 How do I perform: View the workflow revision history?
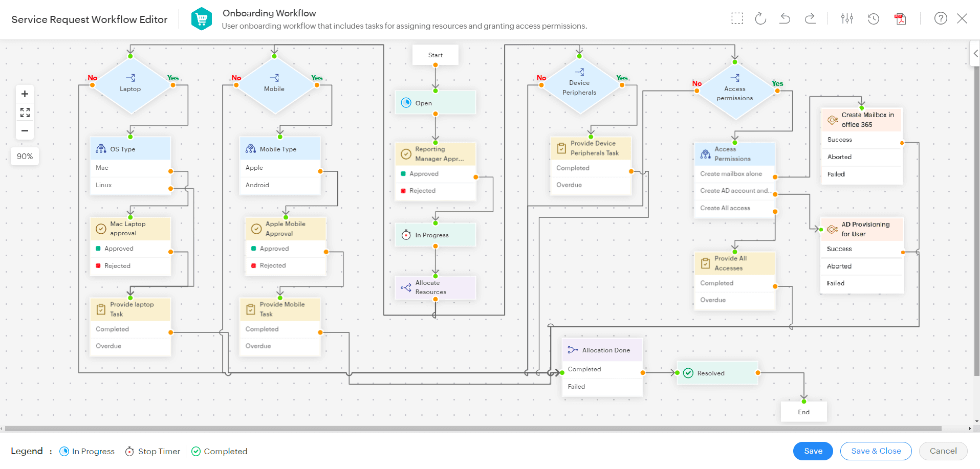pos(873,18)
